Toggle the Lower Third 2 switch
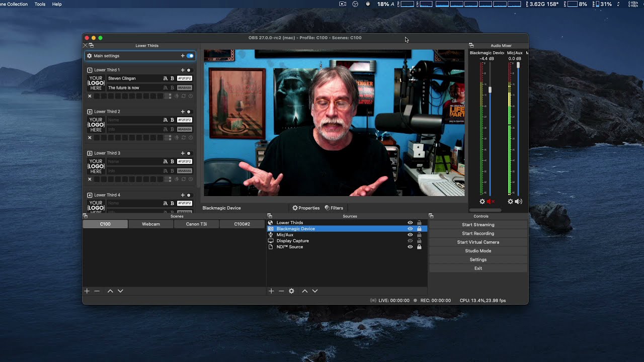 click(189, 112)
